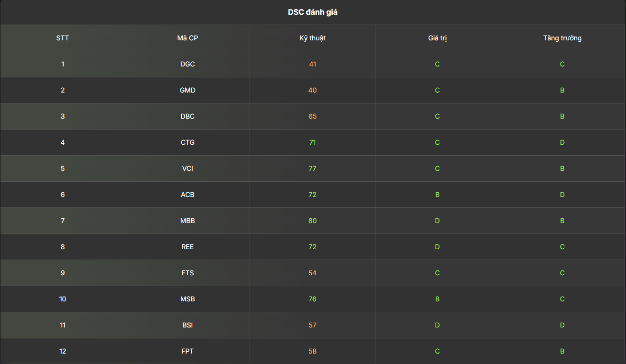Select the GMD stock code

pos(187,90)
